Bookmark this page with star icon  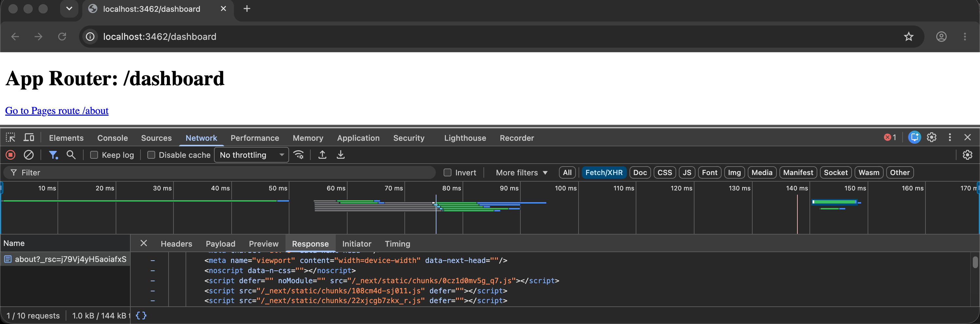(909, 37)
